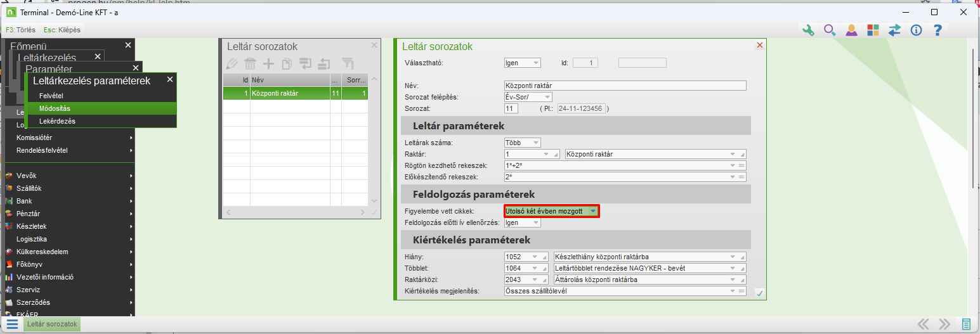
Task: Open Vevők in main menu
Action: [x=70, y=176]
